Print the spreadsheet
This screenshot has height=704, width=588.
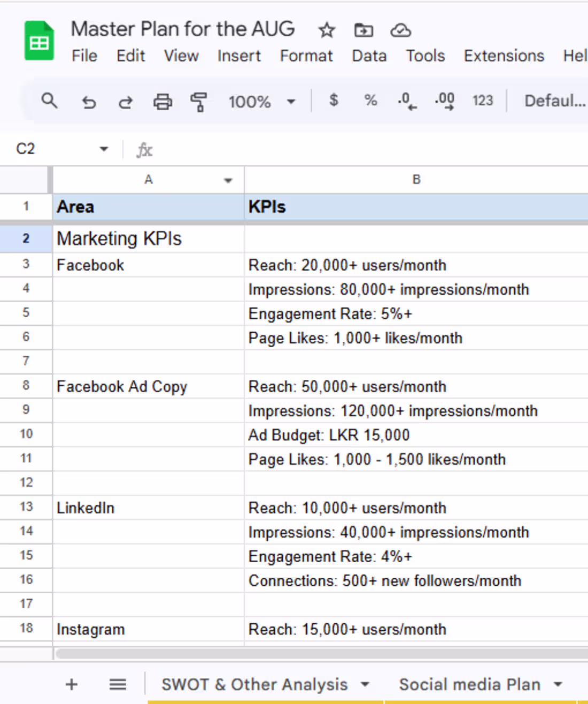[163, 101]
